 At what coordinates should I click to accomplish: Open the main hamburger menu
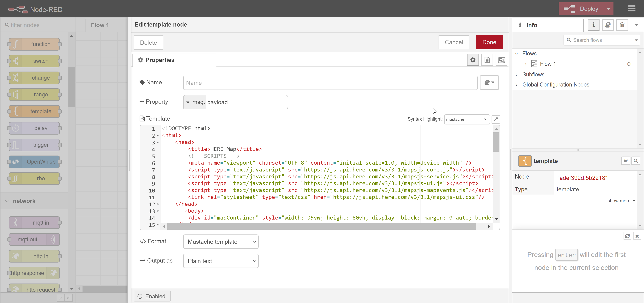(x=631, y=9)
